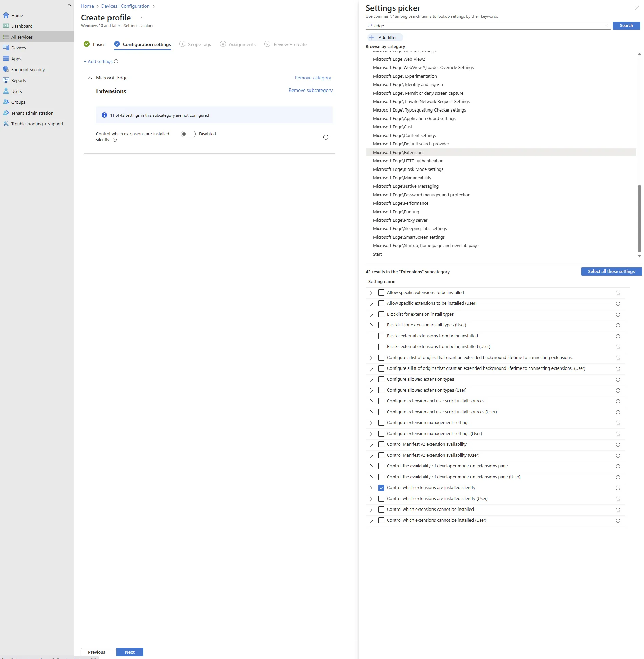Screen dimensions: 644x659
Task: Click info icon for 'Configure allowed extension types'
Action: (x=618, y=379)
